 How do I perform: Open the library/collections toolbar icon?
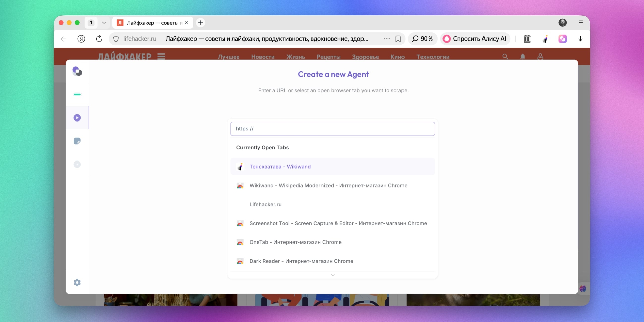(x=527, y=39)
